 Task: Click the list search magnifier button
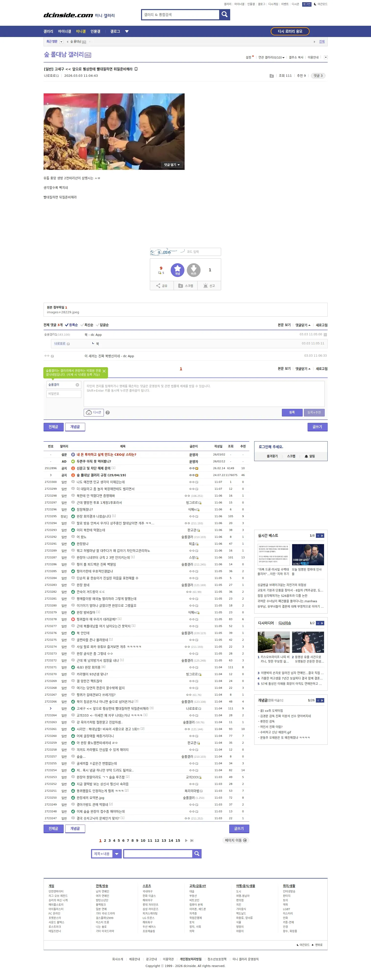click(197, 854)
